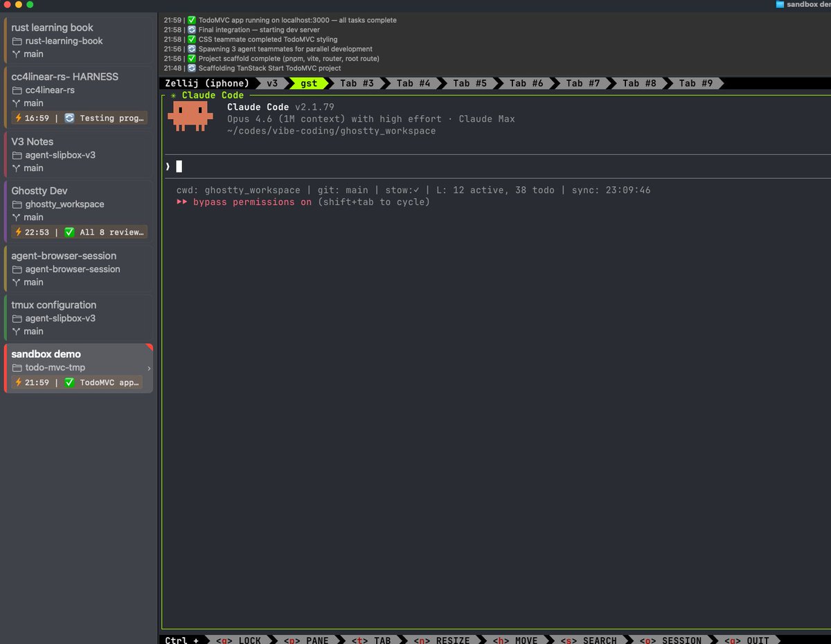Go to Tab #7

click(x=583, y=83)
